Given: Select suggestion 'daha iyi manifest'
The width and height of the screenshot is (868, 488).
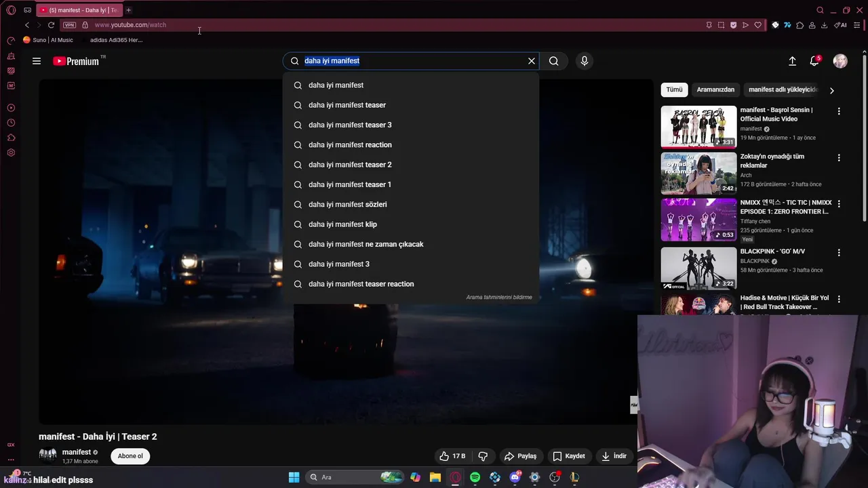Looking at the screenshot, I should tap(411, 85).
